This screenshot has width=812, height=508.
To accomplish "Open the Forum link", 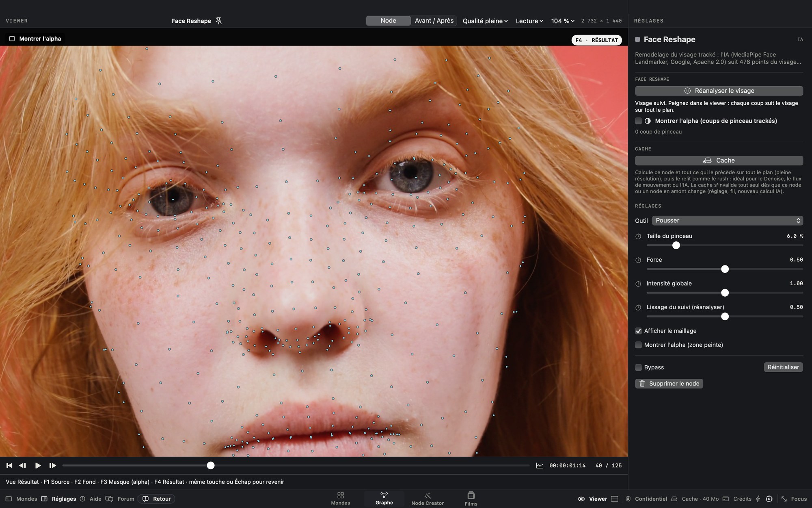I will pyautogui.click(x=120, y=499).
